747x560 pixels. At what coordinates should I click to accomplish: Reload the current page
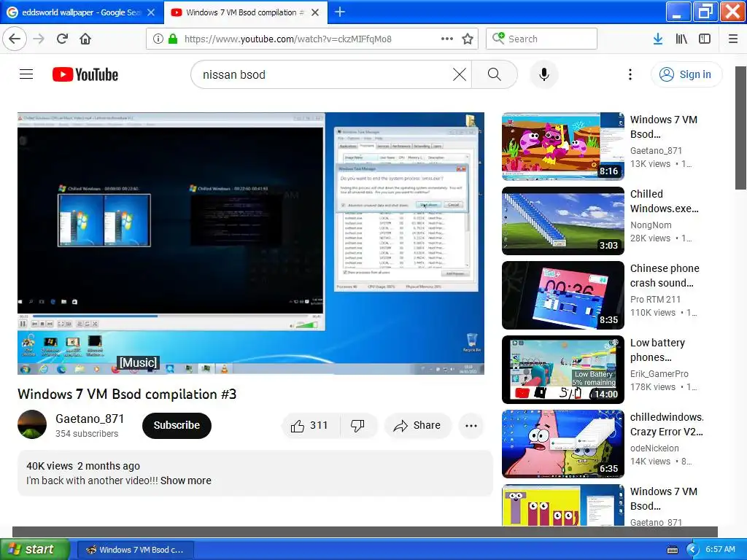pos(63,39)
